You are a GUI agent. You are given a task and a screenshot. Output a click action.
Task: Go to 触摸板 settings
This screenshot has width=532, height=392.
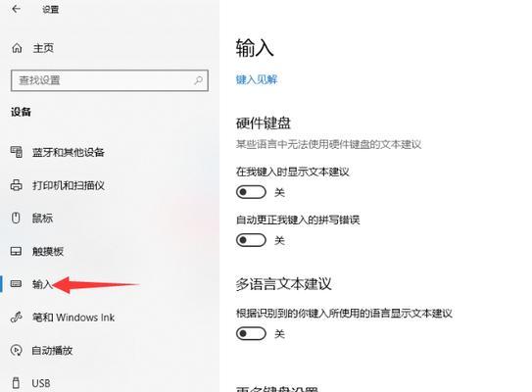coord(48,251)
